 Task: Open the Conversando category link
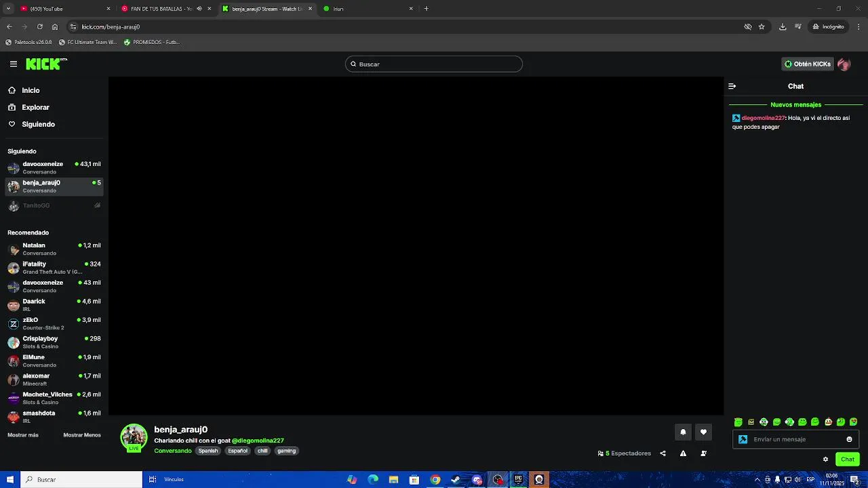click(173, 451)
